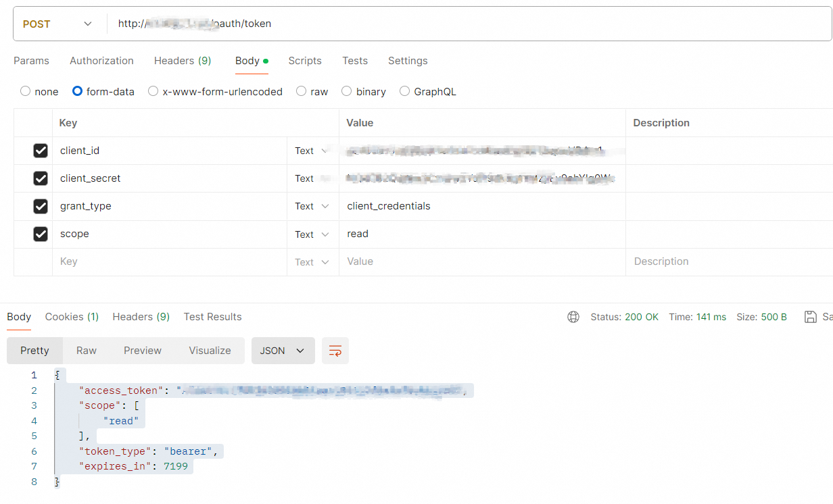
Task: Disable the grant_type parameter checkbox
Action: click(41, 206)
